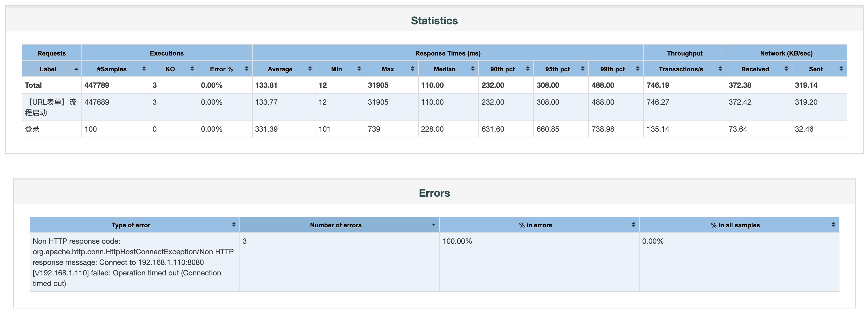Select the 【URL表单】流程启动 row label
868x314 pixels.
tap(50, 107)
